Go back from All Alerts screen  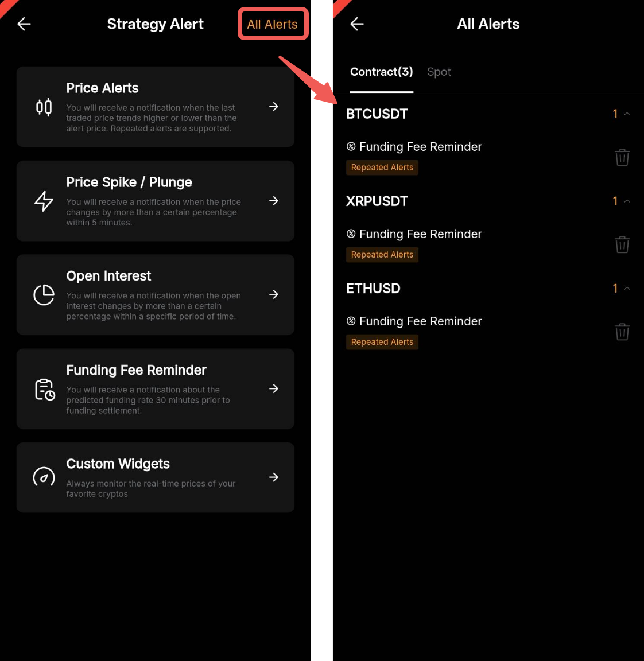tap(357, 24)
